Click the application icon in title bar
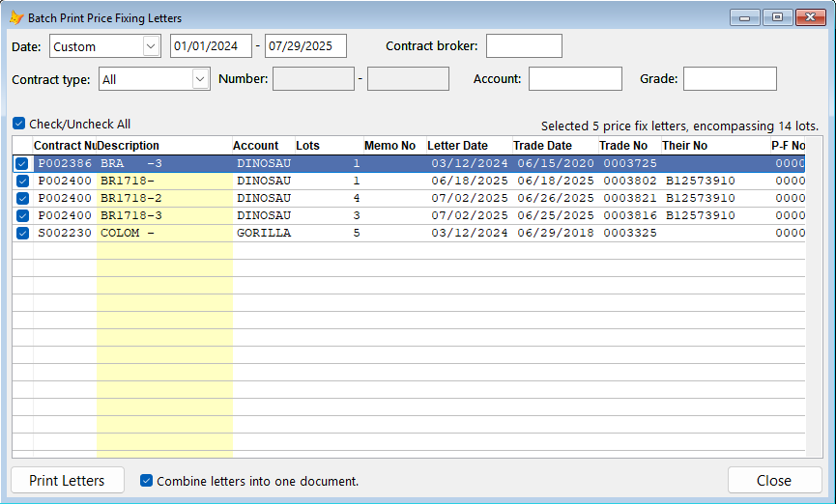The image size is (836, 504). tap(16, 17)
